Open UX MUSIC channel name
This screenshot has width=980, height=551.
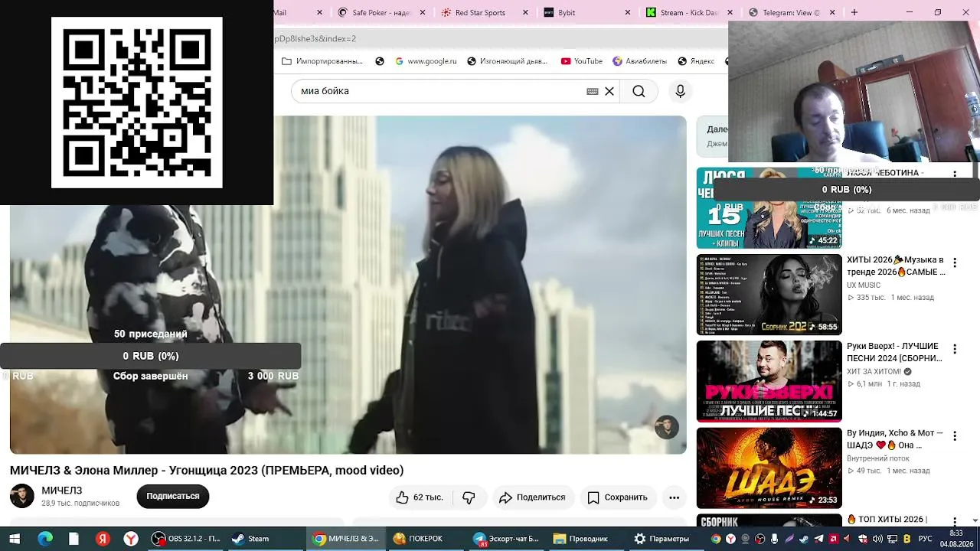point(864,285)
